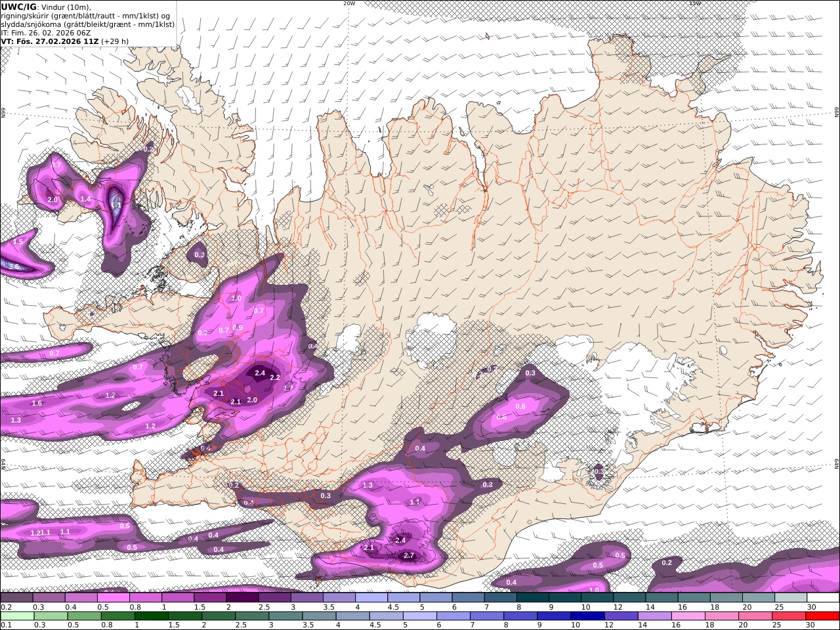
Task: Select the dark teal snow swatch between 8 and 9
Action: point(532,598)
